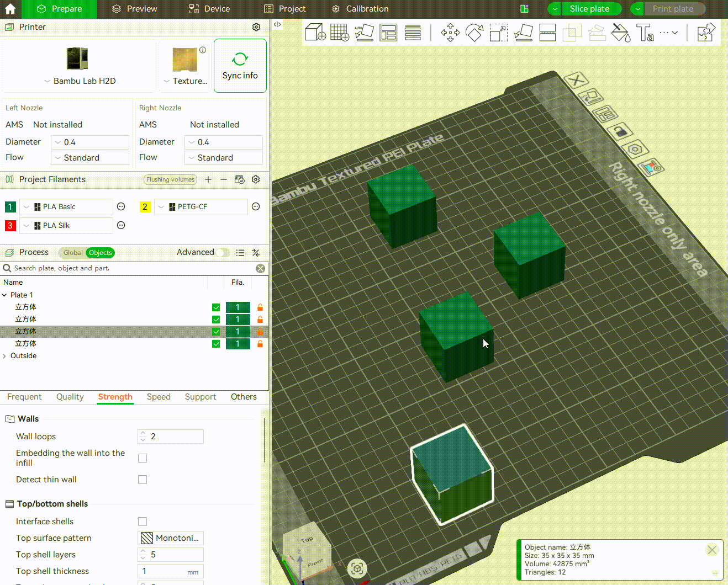
Task: Select the Move tool
Action: tap(450, 33)
